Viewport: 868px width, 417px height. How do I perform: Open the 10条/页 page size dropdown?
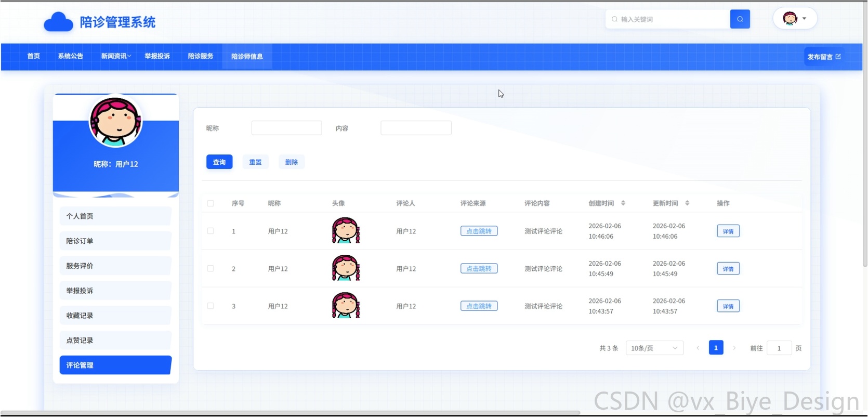(x=654, y=348)
